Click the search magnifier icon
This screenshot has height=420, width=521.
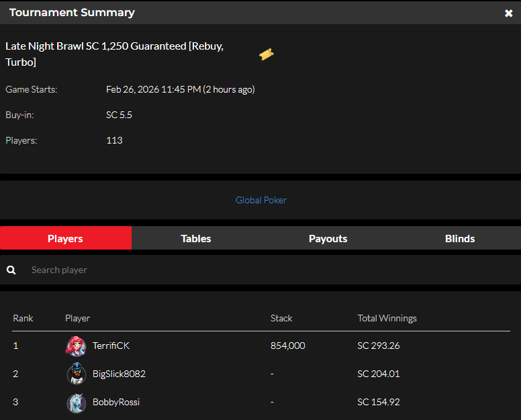point(11,270)
